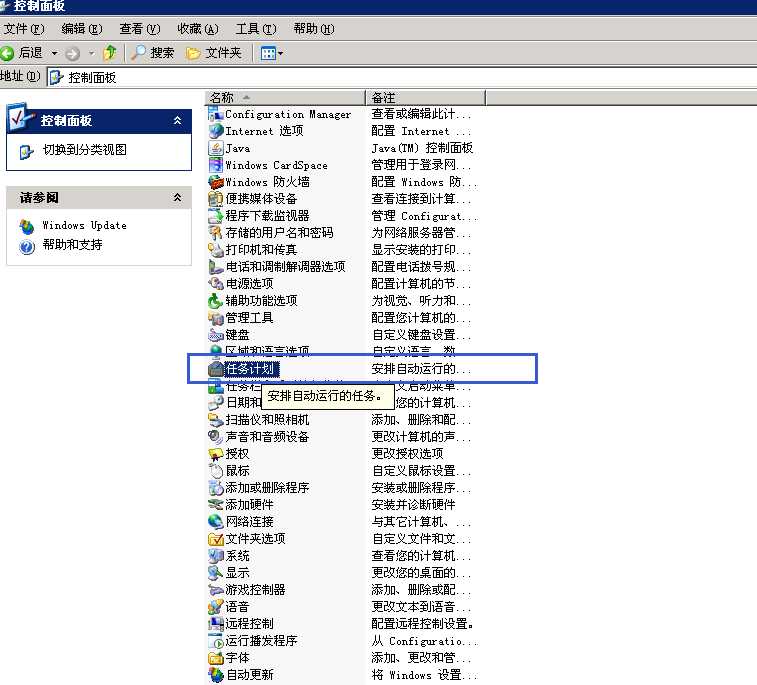Screen dimensions: 757x685
Task: Click the 显示 icon
Action: tap(215, 573)
